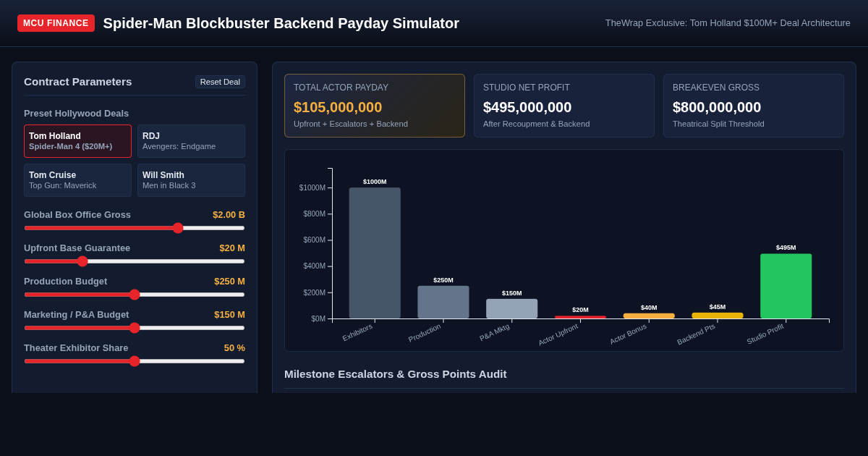The width and height of the screenshot is (868, 456).
Task: Click the $800,000,000 breakeven amount
Action: click(717, 107)
